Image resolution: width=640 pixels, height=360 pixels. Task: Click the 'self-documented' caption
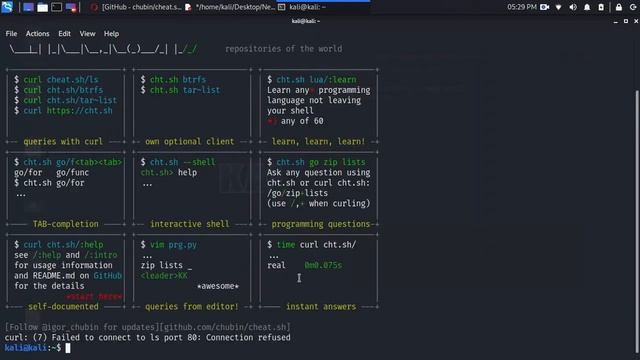click(x=63, y=307)
